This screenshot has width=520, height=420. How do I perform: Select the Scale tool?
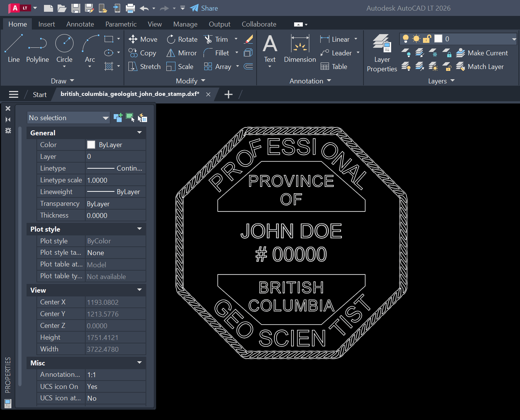(180, 66)
